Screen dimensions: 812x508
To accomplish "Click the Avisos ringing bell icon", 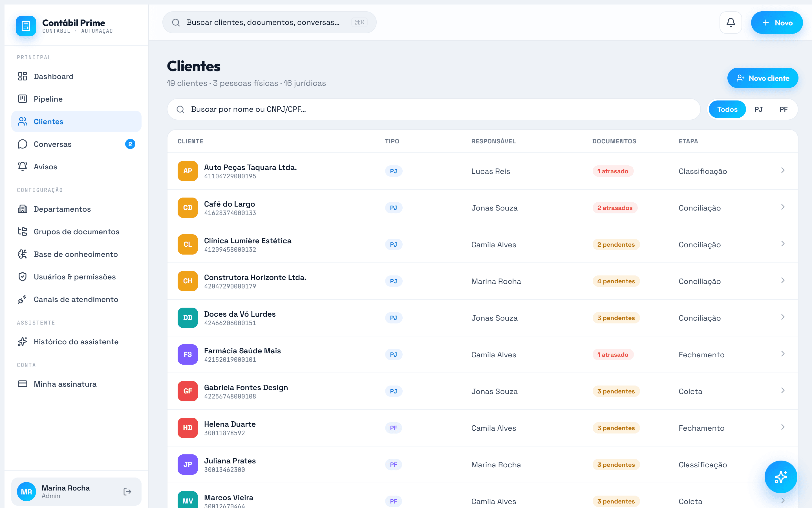I will [23, 167].
